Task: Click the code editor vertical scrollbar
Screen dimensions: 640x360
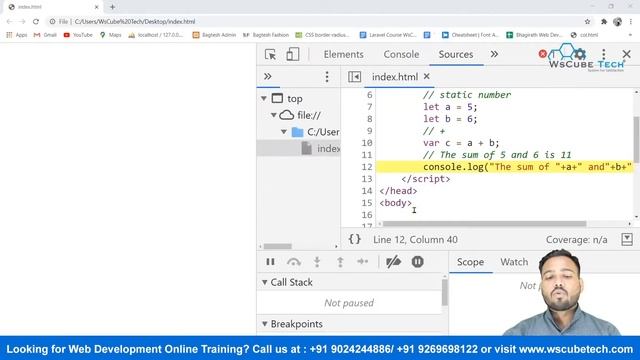Action: [x=636, y=139]
